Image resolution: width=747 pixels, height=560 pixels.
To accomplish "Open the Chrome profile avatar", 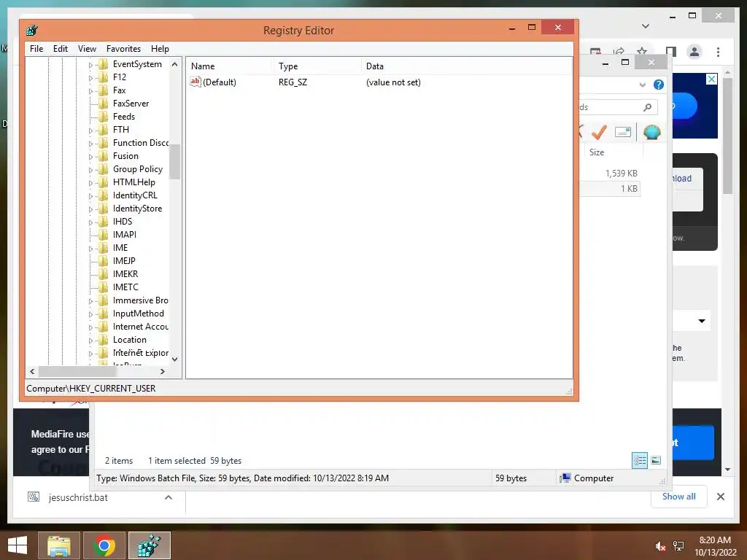I will (x=694, y=52).
